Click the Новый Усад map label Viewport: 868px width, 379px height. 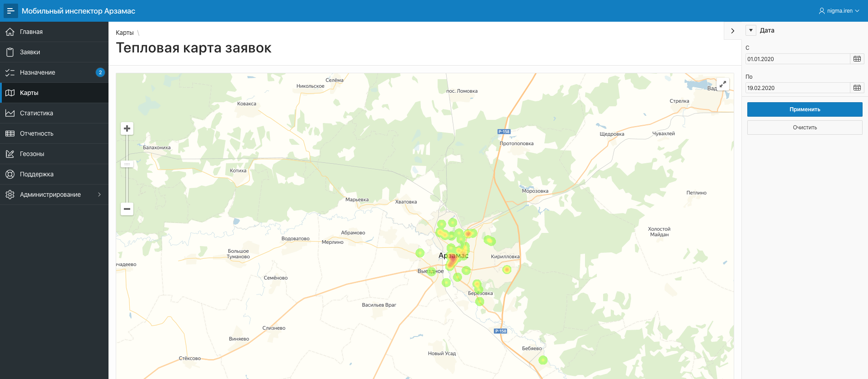click(x=442, y=353)
